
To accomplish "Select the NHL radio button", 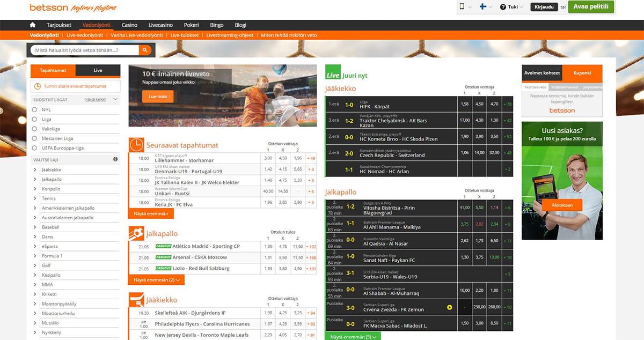I will click(35, 109).
